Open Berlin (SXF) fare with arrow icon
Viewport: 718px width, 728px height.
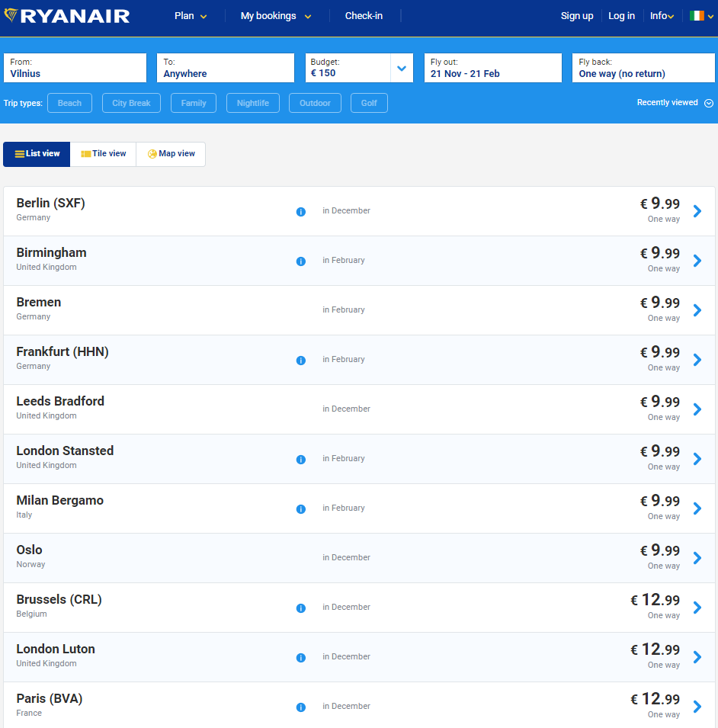click(x=697, y=211)
